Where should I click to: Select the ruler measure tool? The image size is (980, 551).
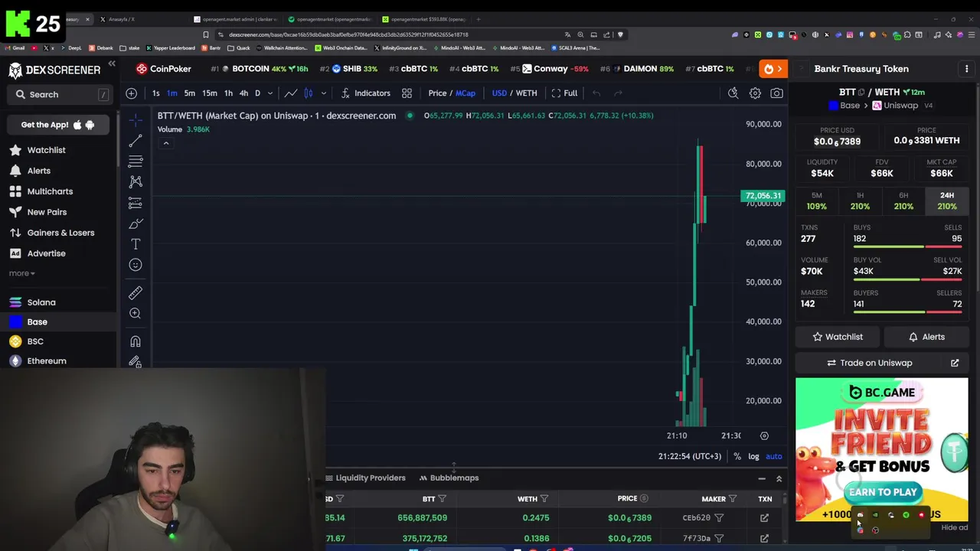(136, 293)
